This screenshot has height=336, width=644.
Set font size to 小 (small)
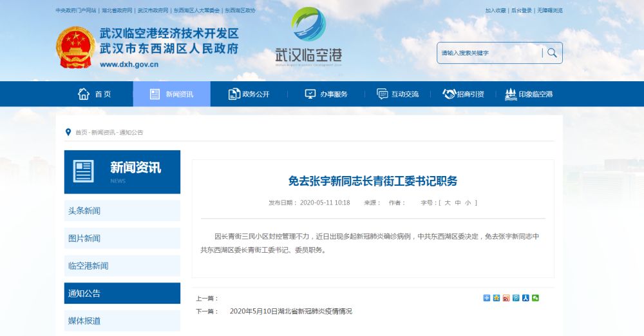[468, 203]
